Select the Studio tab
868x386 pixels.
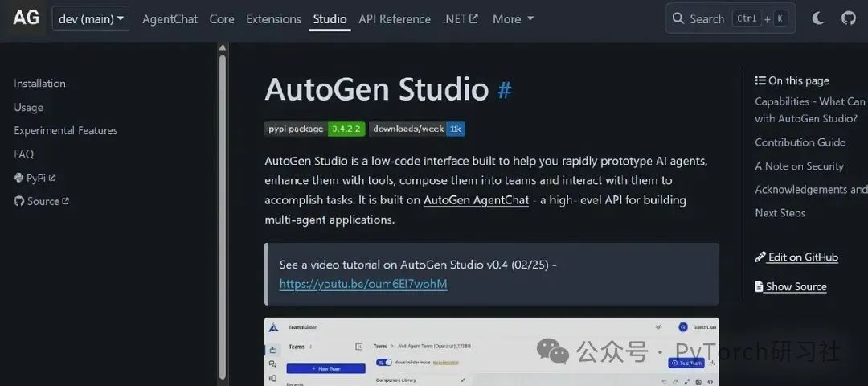[x=330, y=18]
